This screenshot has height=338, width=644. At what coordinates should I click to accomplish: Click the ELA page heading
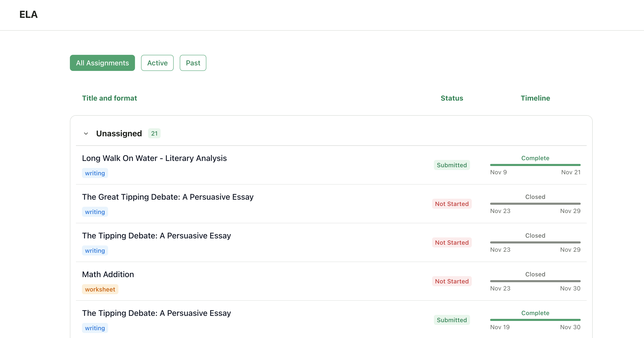28,14
